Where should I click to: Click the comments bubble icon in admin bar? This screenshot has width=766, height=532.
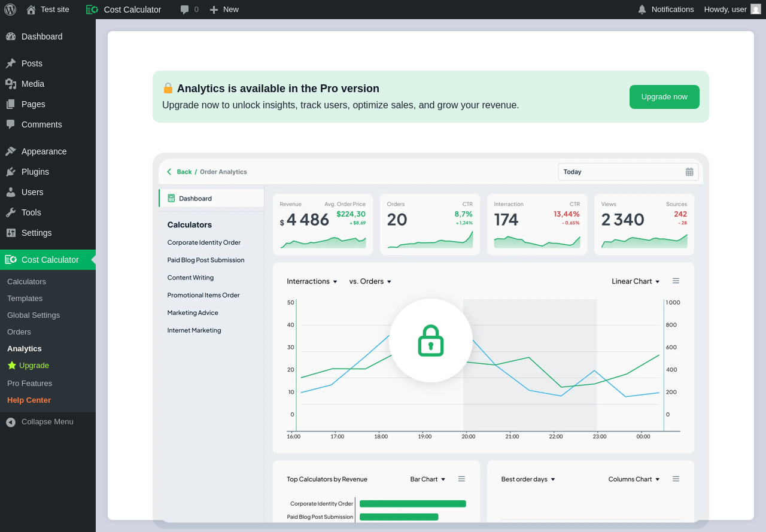pyautogui.click(x=185, y=10)
